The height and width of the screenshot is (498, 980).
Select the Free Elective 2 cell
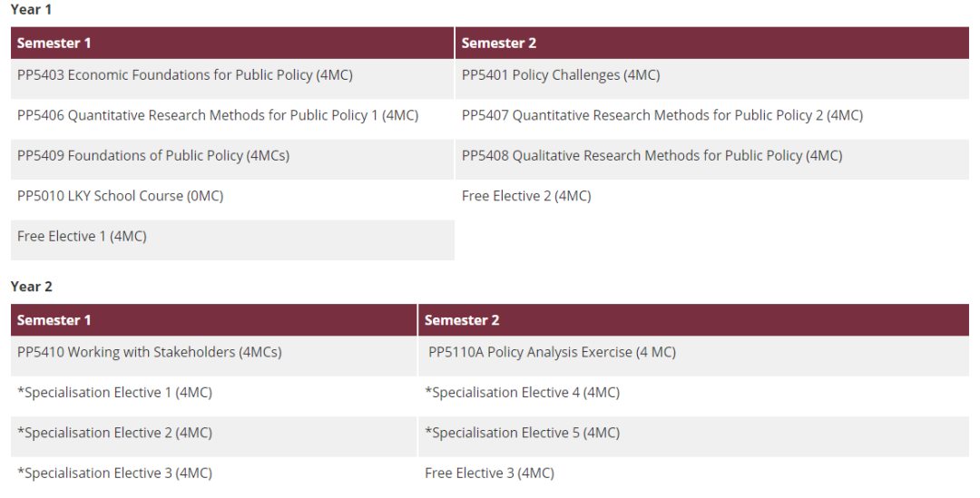[x=526, y=196]
